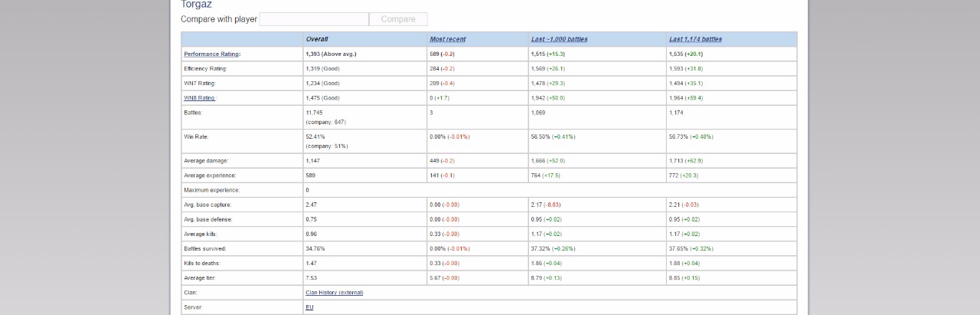Click the Average damage row label
The height and width of the screenshot is (315, 980).
coord(206,161)
